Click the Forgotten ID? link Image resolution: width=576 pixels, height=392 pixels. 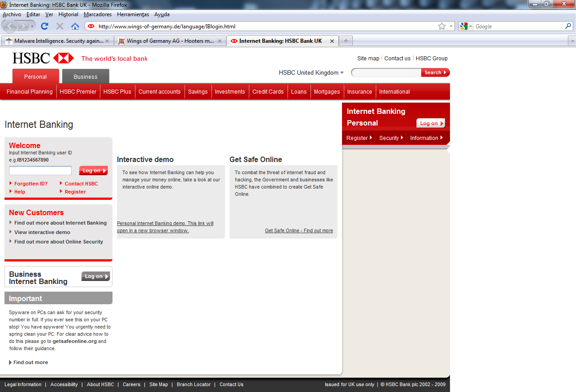tap(31, 184)
